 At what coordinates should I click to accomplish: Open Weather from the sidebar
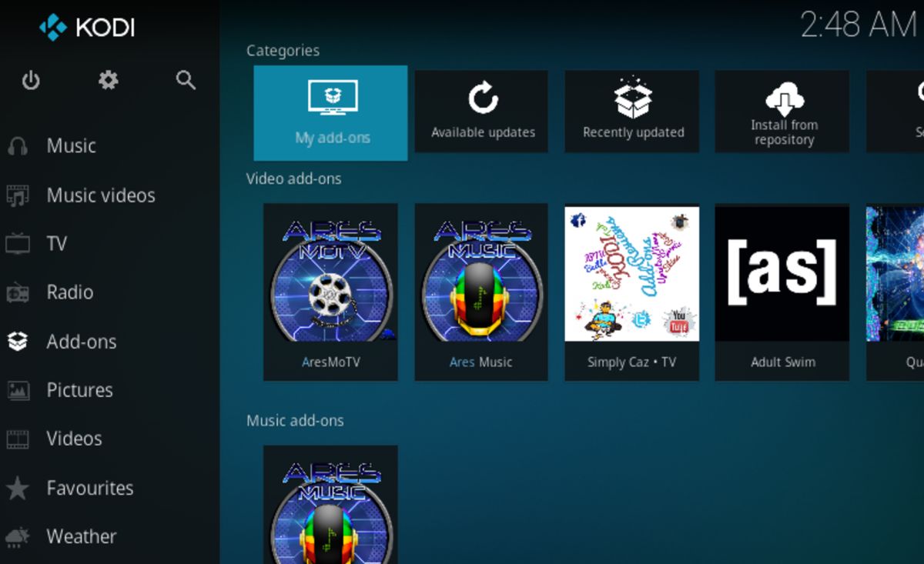[x=81, y=537]
